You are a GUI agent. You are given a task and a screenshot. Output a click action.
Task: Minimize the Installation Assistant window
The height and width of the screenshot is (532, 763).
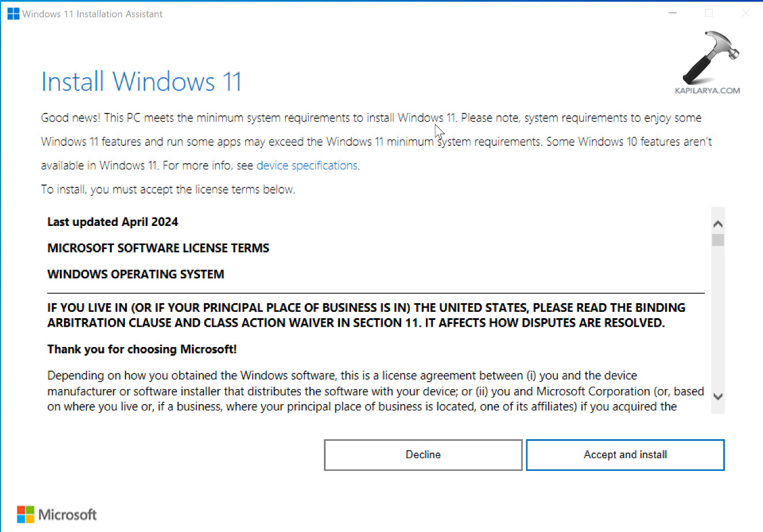(673, 13)
